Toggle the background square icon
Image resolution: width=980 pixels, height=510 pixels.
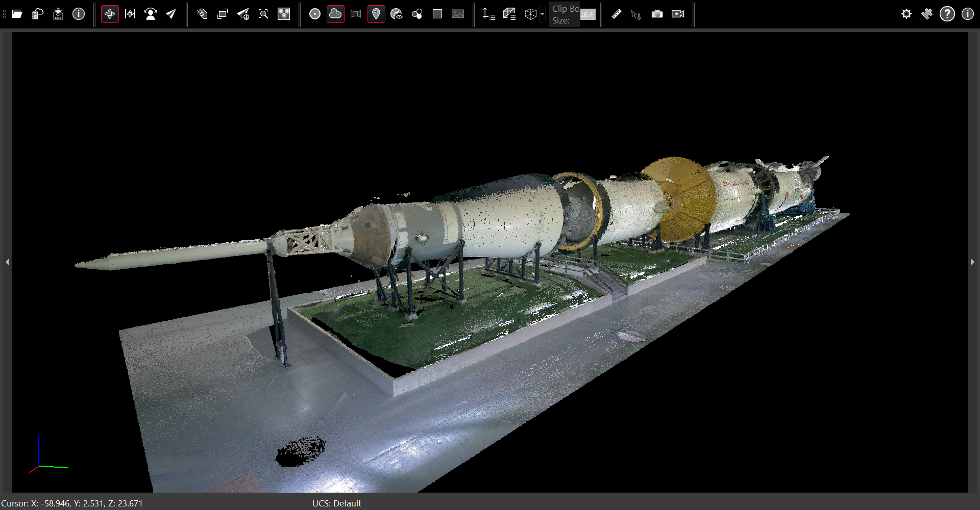[x=437, y=14]
